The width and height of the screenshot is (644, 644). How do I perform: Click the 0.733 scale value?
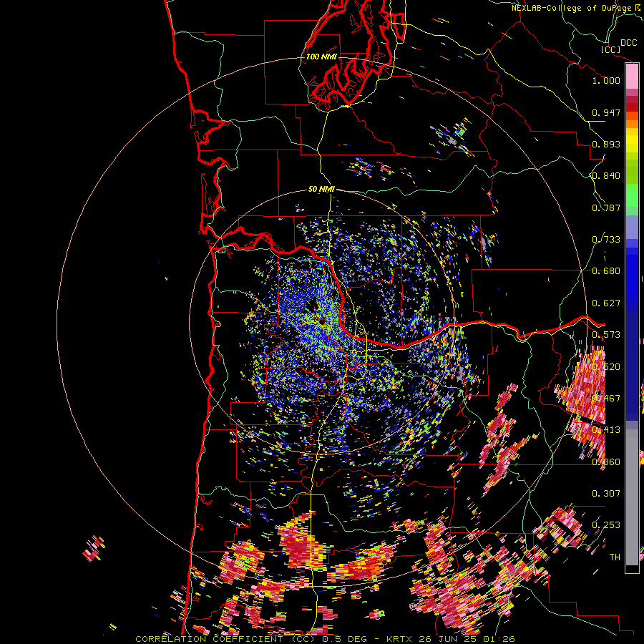[606, 240]
